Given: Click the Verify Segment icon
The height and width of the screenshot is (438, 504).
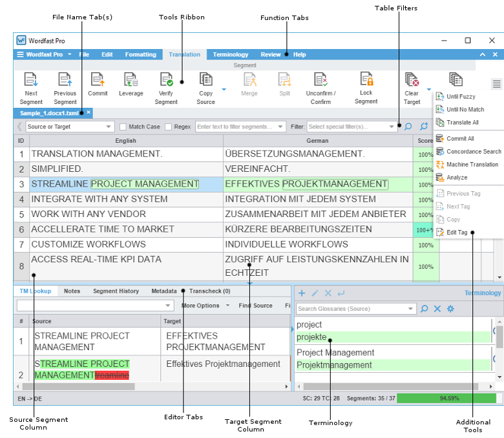Looking at the screenshot, I should [x=166, y=79].
